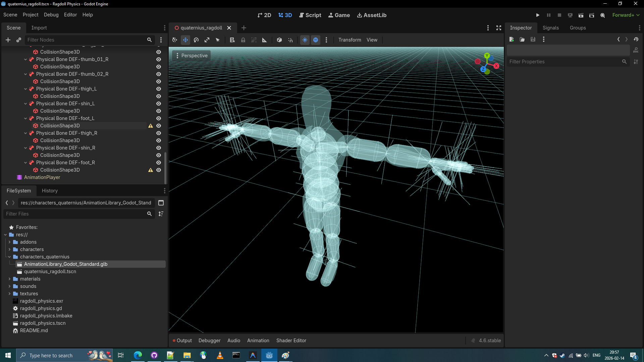Screen dimensions: 644x362
Task: Hide Physical Bone DEF-thigh_L node
Action: tap(159, 89)
